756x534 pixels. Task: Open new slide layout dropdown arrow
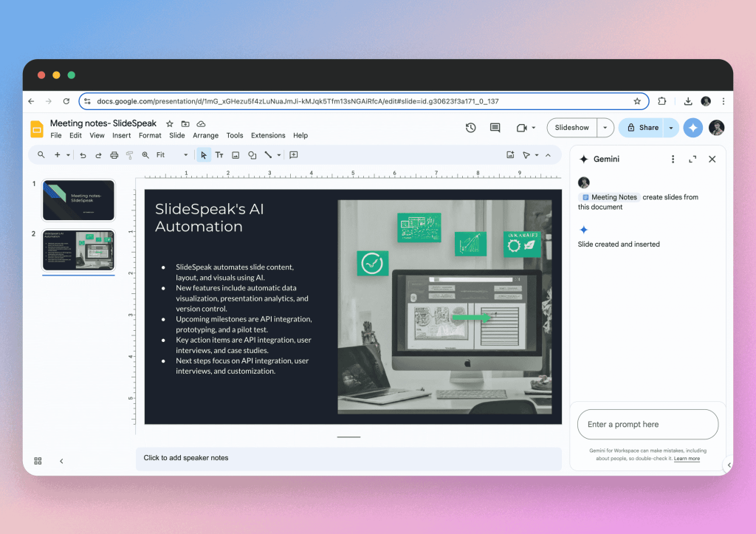tap(68, 155)
